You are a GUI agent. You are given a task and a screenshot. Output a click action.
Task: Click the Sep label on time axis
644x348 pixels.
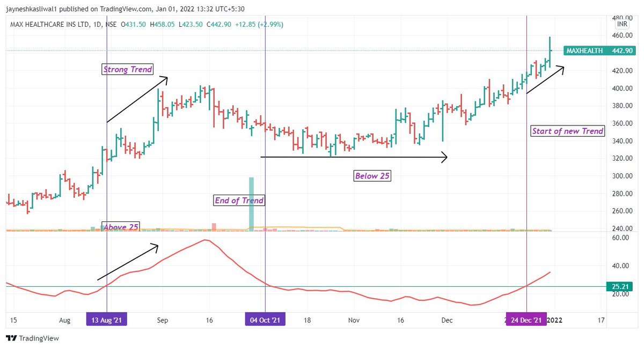click(163, 320)
